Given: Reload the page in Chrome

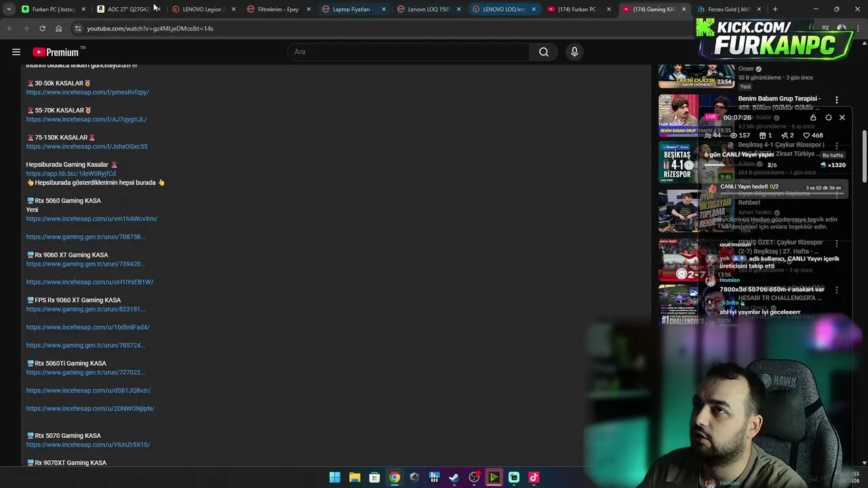Looking at the screenshot, I should [42, 28].
